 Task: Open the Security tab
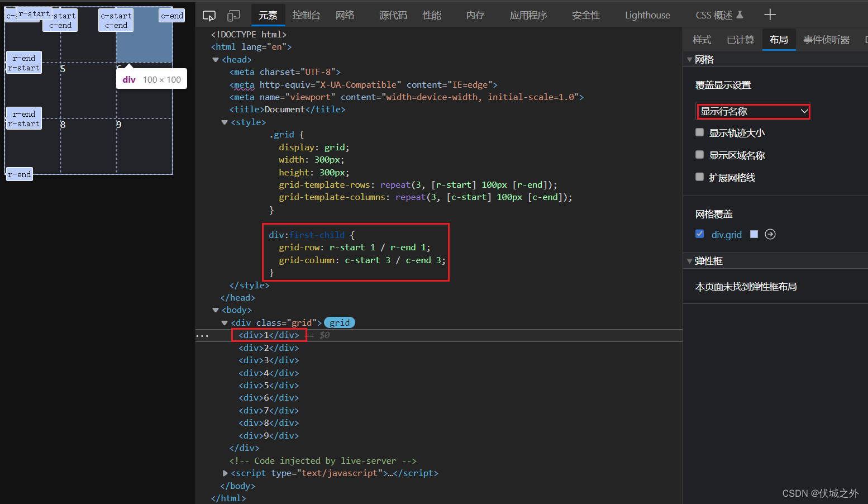[x=586, y=15]
